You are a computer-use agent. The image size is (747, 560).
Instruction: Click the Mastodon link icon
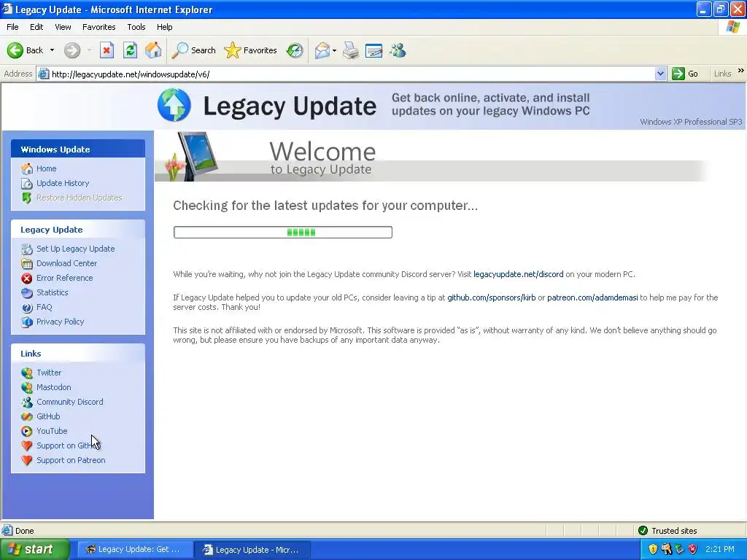click(27, 388)
